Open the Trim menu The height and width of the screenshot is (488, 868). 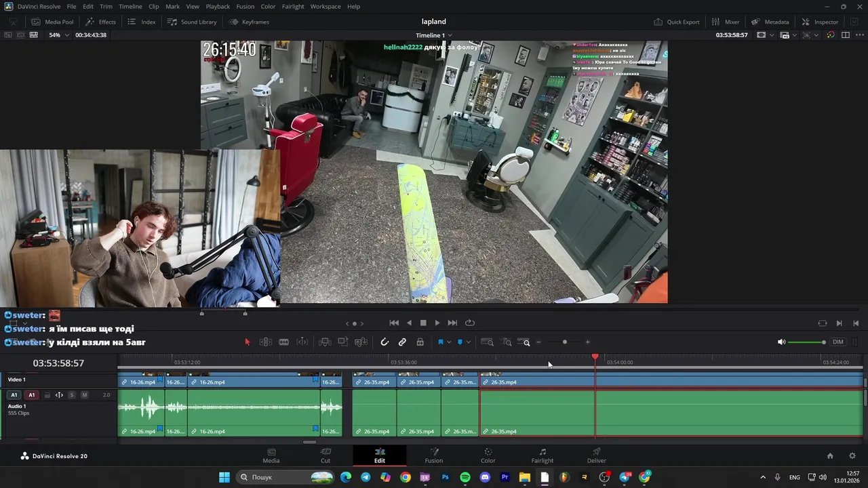[106, 6]
